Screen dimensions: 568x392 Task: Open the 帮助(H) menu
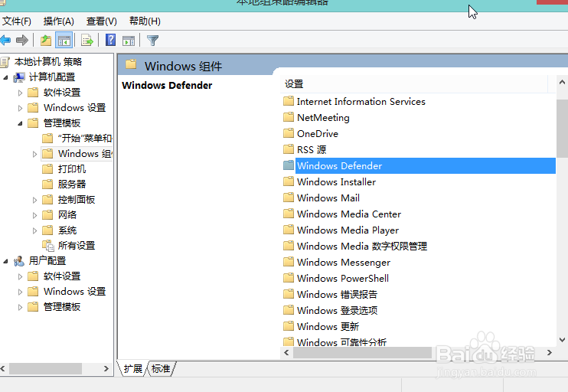[x=145, y=21]
